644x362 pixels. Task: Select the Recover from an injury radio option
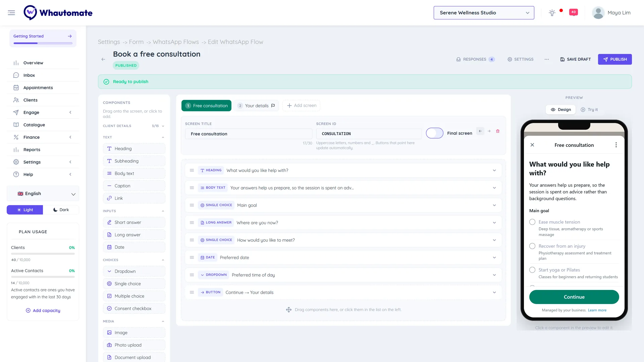point(532,246)
